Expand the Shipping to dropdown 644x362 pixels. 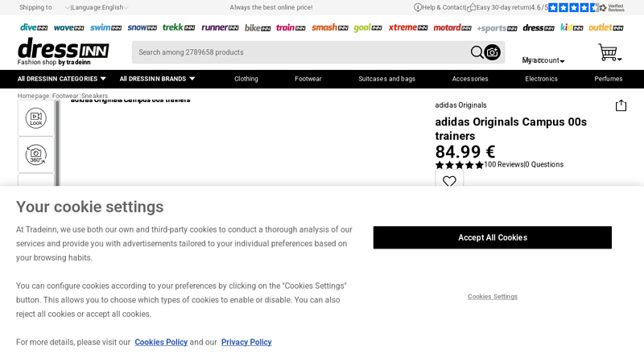click(44, 7)
